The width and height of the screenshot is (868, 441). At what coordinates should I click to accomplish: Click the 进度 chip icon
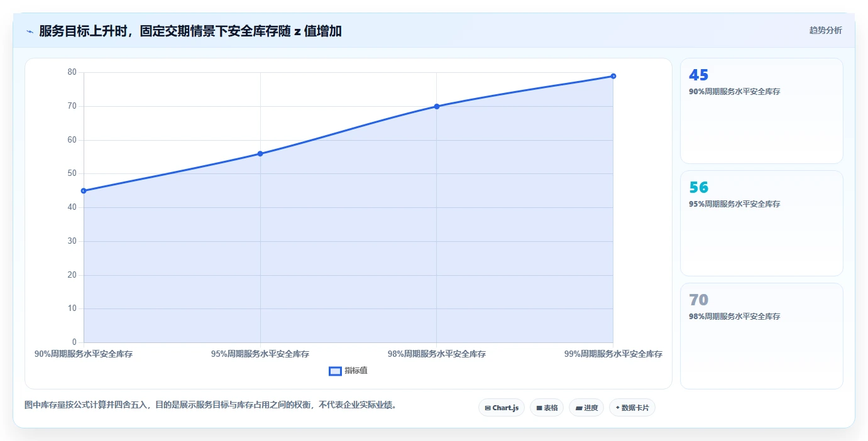click(579, 408)
